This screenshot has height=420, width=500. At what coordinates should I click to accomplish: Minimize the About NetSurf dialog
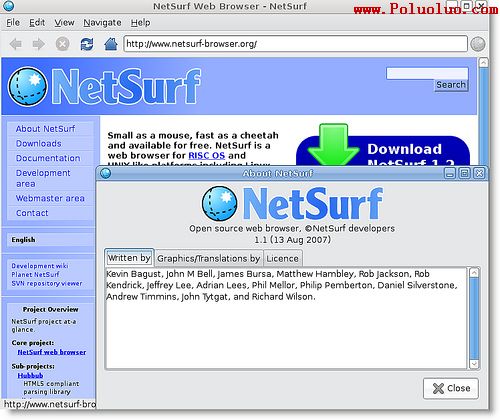click(x=450, y=173)
